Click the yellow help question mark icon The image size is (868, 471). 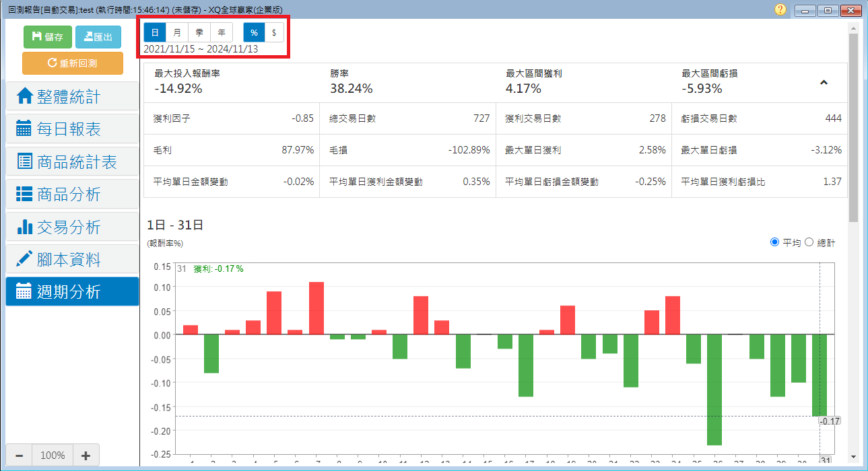click(x=780, y=9)
